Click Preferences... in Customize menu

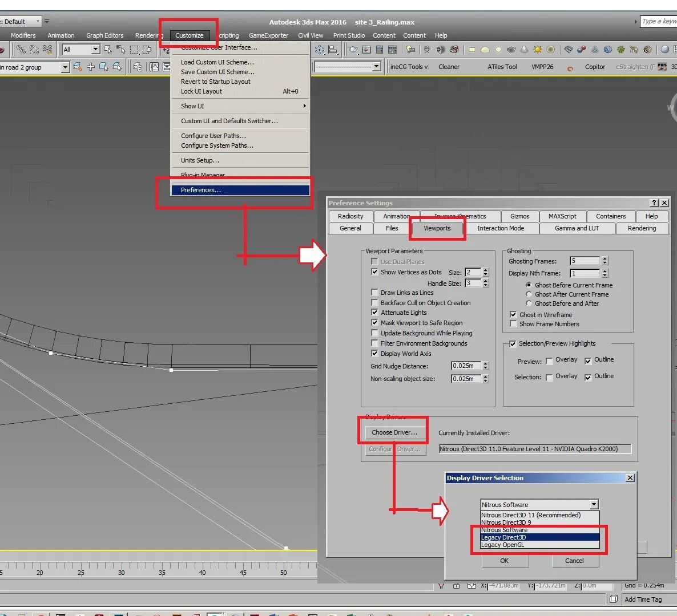[240, 190]
